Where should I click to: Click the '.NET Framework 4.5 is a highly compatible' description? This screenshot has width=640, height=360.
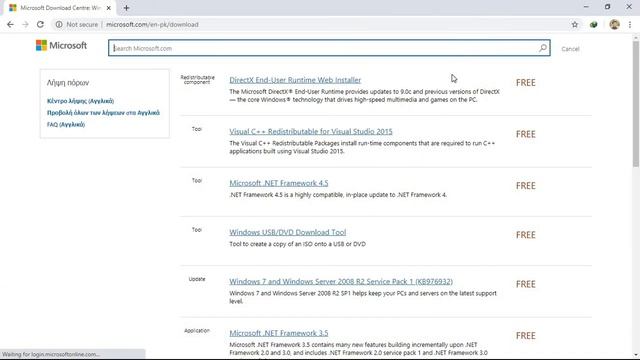[338, 195]
